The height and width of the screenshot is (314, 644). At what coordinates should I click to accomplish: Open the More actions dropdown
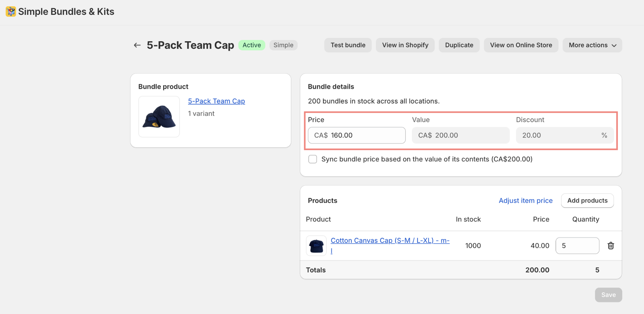592,45
